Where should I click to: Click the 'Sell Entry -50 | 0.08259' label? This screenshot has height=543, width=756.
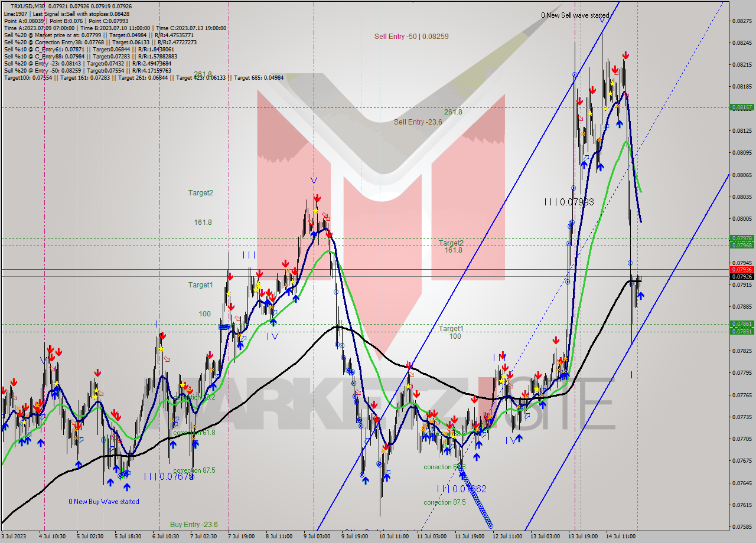pyautogui.click(x=411, y=37)
